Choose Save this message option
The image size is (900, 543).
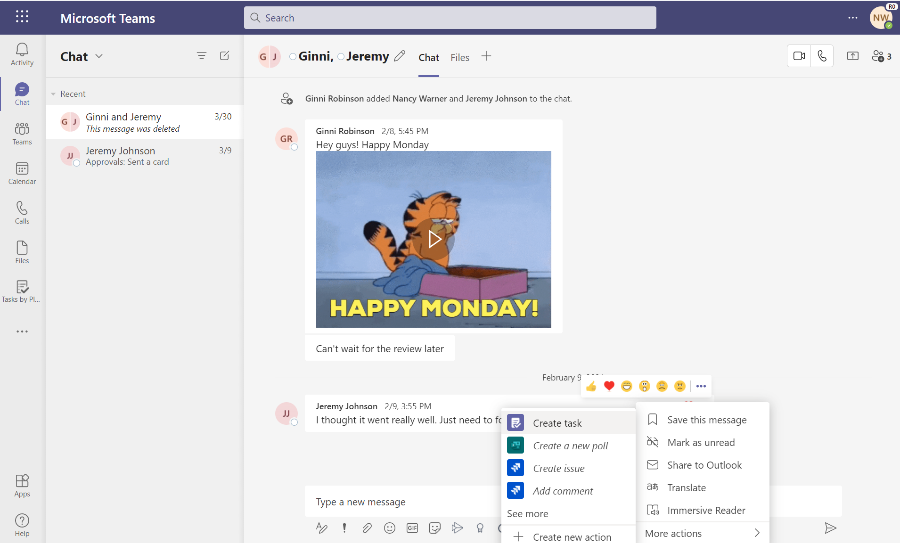point(706,420)
